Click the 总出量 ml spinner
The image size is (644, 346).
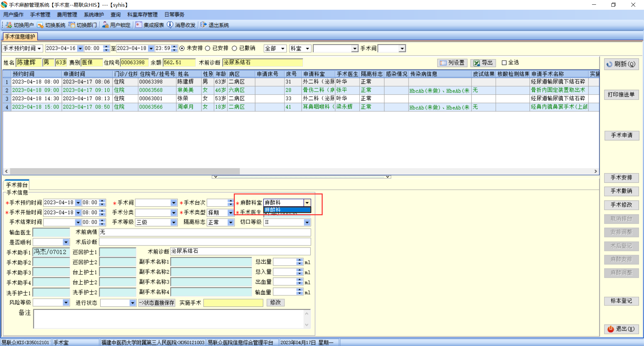pyautogui.click(x=288, y=262)
